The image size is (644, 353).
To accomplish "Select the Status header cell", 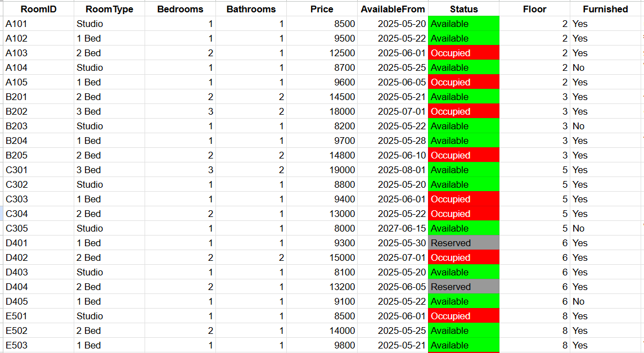I will coord(463,9).
